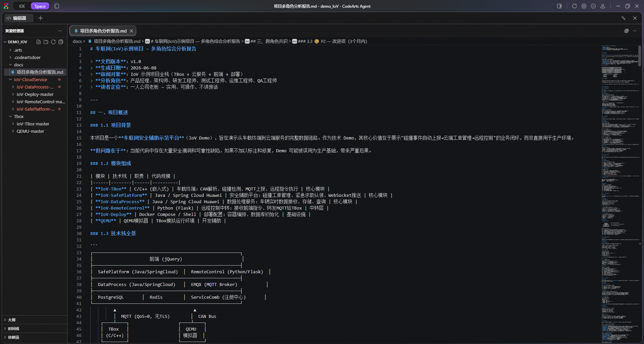Close the 项目多角色分析报告.md tab
644x344 pixels.
coord(132,31)
